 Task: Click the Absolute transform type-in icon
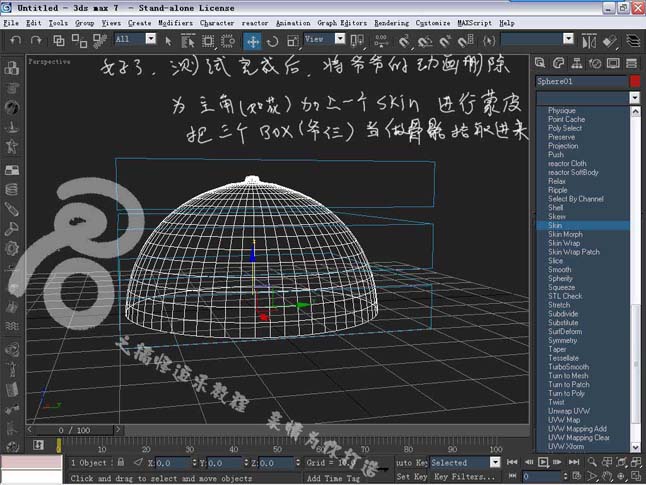point(138,462)
